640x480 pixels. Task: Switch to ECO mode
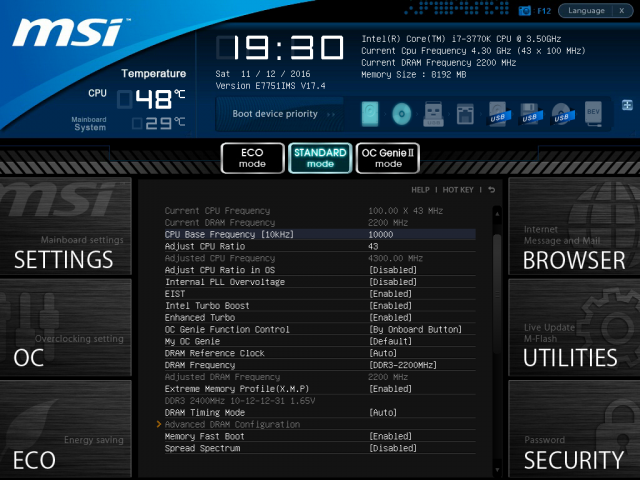tap(252, 157)
